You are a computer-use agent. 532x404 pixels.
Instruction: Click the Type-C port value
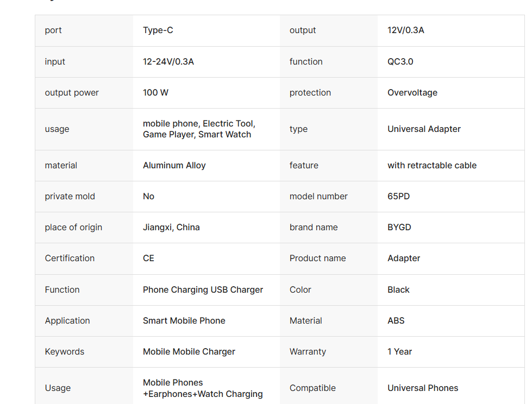coord(158,30)
